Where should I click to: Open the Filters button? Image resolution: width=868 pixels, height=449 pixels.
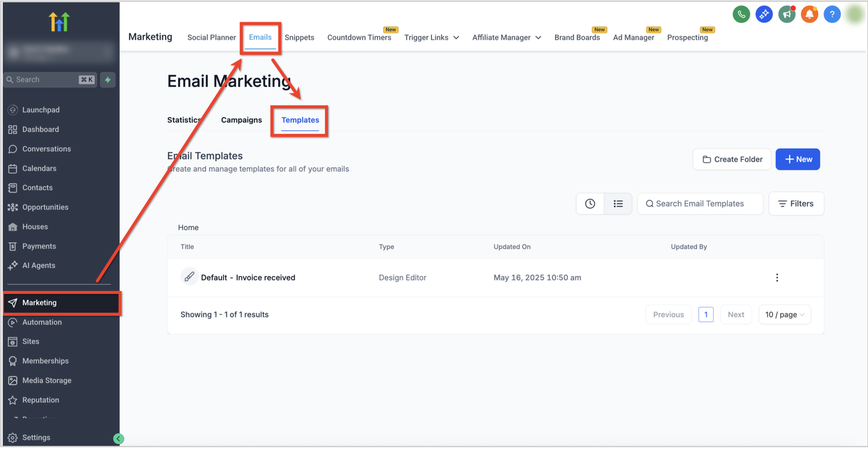click(796, 203)
